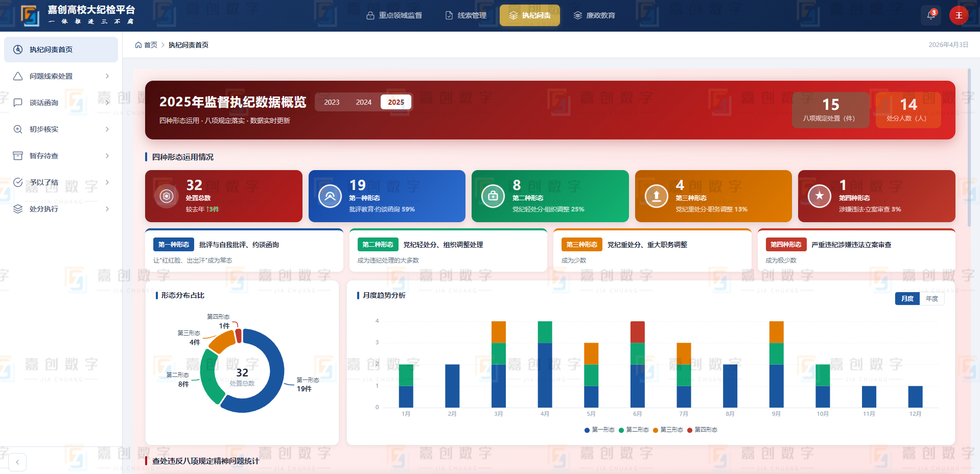Click the red 第四种形态 tag label

point(786,245)
